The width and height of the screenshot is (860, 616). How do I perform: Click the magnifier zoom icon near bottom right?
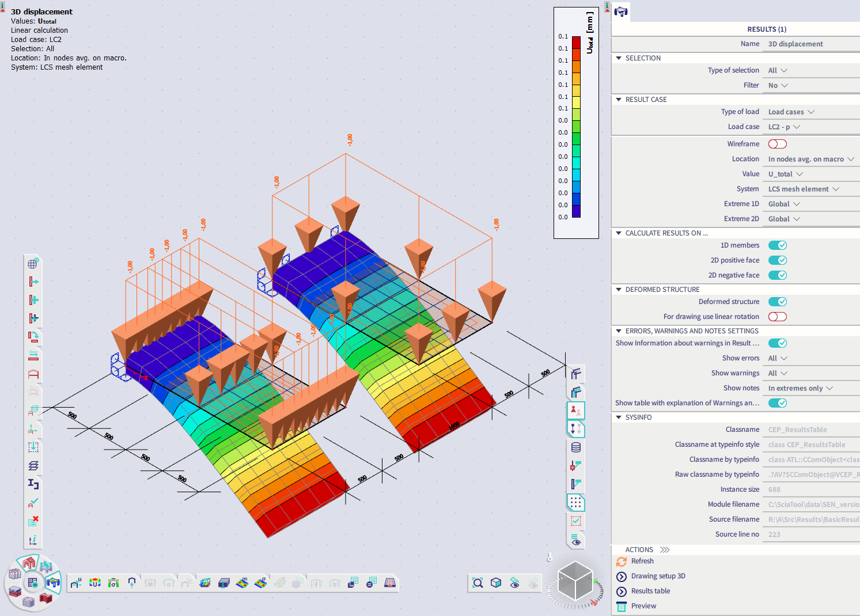(478, 583)
